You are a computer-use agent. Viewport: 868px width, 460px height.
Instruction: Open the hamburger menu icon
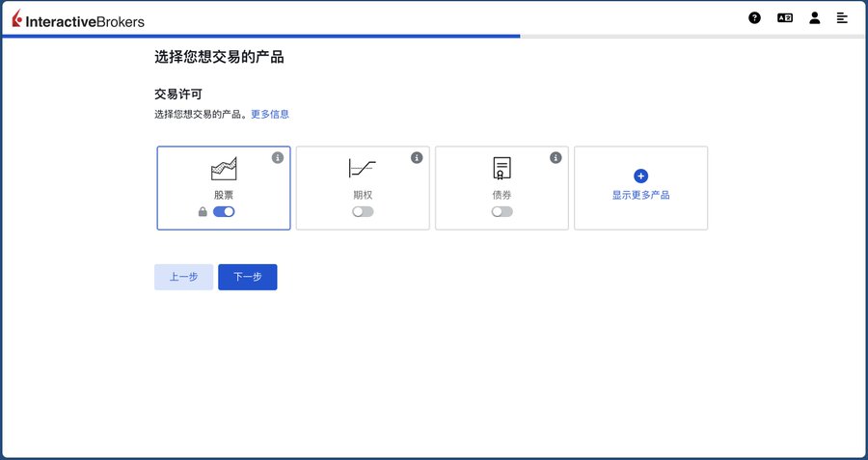[x=842, y=18]
